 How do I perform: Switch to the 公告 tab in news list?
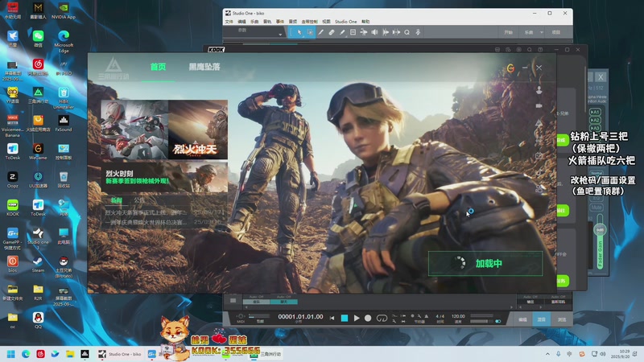pyautogui.click(x=138, y=200)
